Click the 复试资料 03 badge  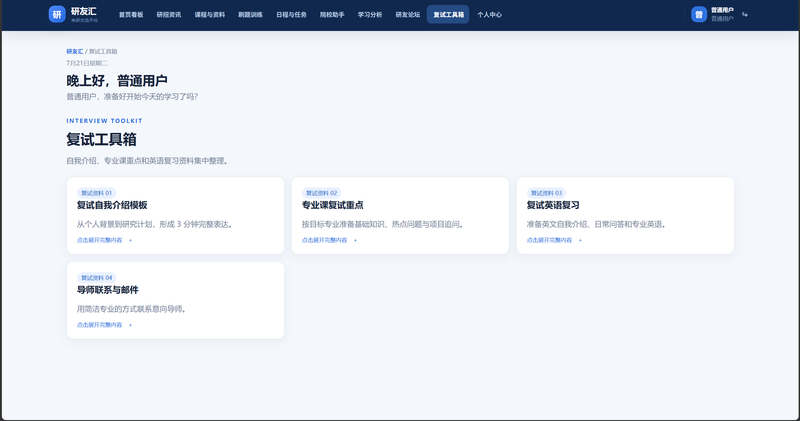coord(546,193)
